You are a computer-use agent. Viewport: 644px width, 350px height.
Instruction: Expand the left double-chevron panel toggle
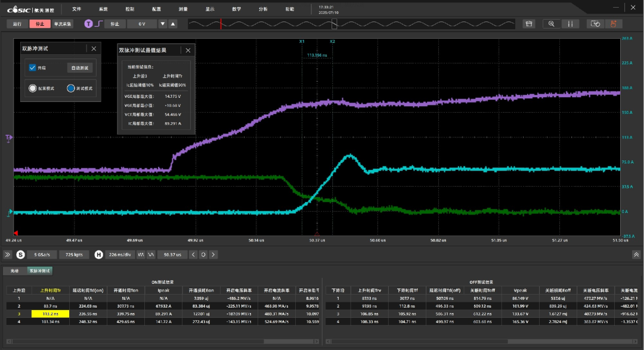8,255
